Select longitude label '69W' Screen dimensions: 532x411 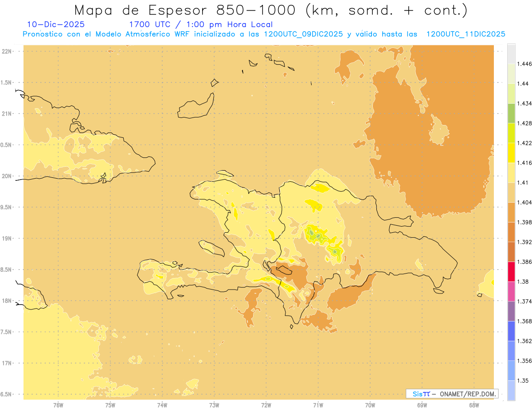[422, 405]
